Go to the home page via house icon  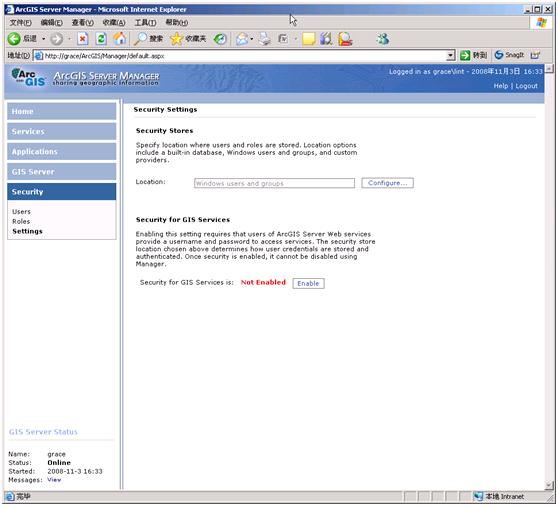coord(120,38)
